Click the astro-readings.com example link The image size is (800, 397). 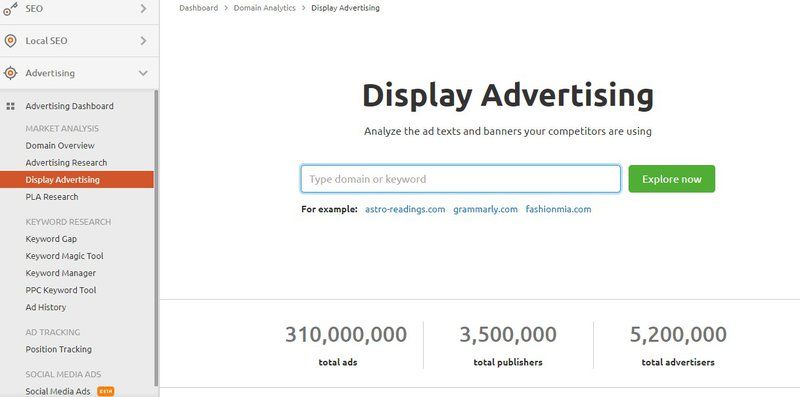point(405,209)
